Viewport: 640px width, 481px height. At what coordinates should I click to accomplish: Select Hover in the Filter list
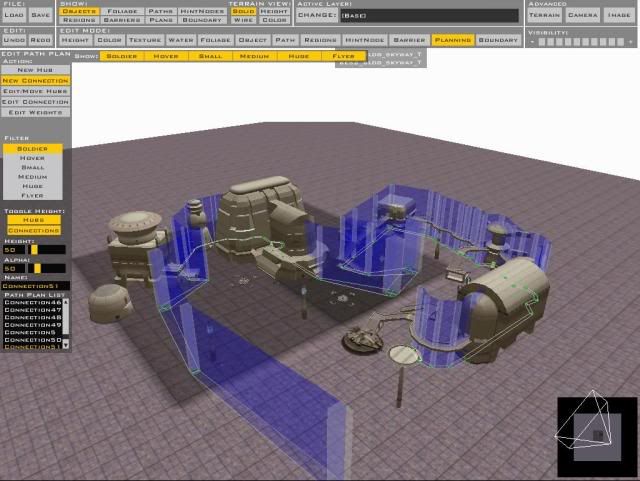click(x=33, y=158)
